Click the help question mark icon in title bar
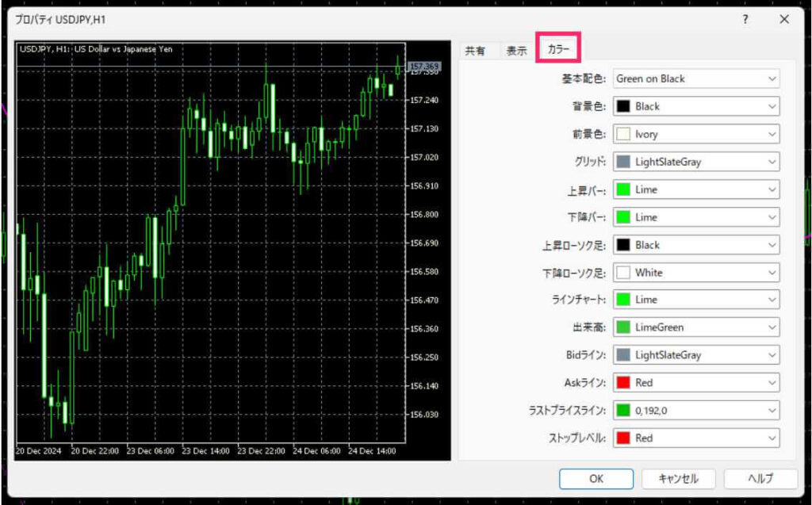 (x=745, y=20)
